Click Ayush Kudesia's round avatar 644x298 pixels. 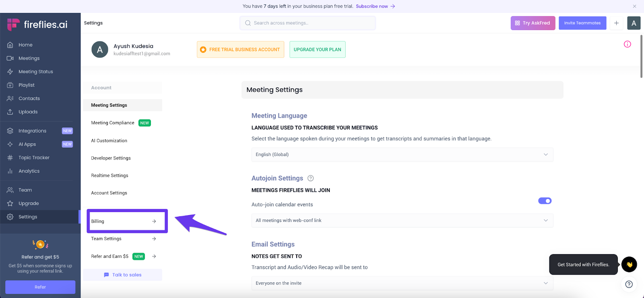click(100, 49)
